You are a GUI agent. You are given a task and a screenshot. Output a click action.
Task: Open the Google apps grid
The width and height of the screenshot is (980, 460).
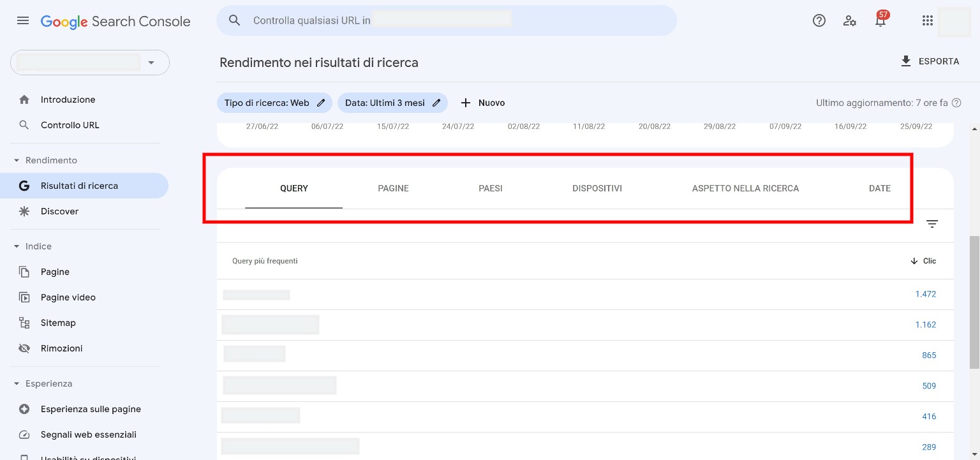click(x=928, y=20)
